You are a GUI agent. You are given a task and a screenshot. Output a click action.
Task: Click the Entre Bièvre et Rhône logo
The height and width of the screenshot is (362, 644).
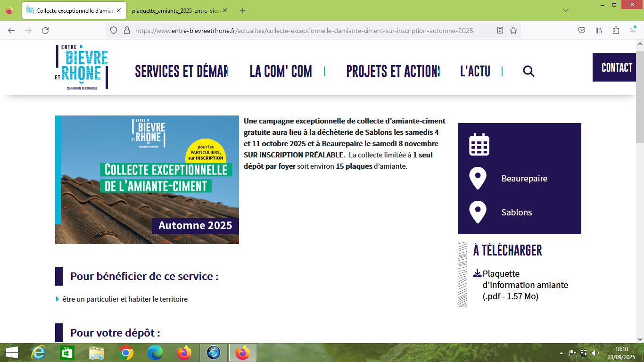point(82,67)
